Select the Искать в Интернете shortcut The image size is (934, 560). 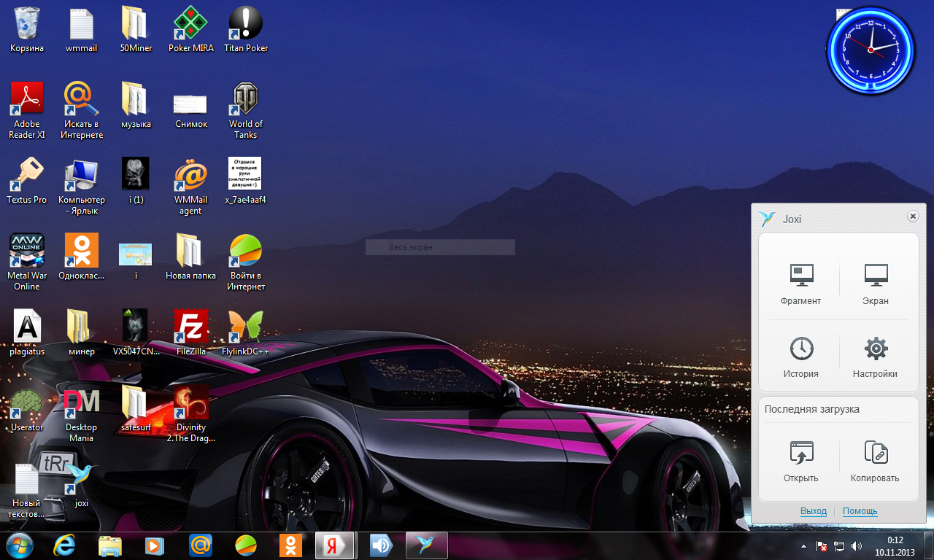[x=82, y=111]
